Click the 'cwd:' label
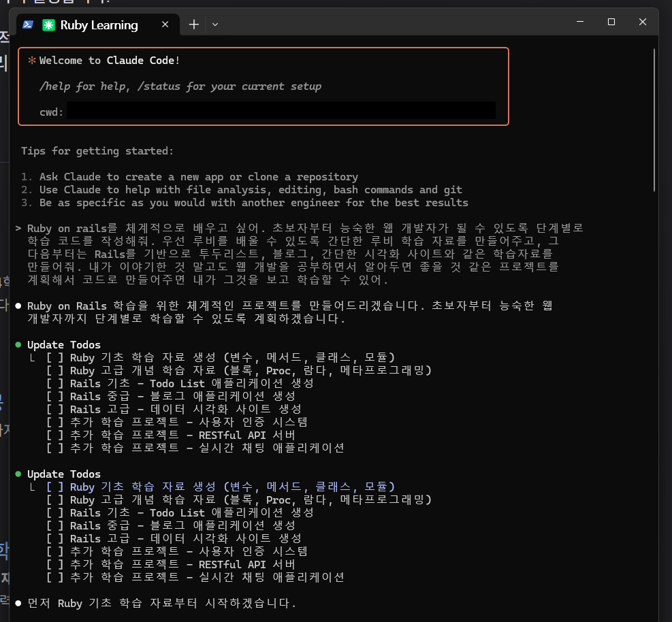Viewport: 672px width, 622px height. 51,112
